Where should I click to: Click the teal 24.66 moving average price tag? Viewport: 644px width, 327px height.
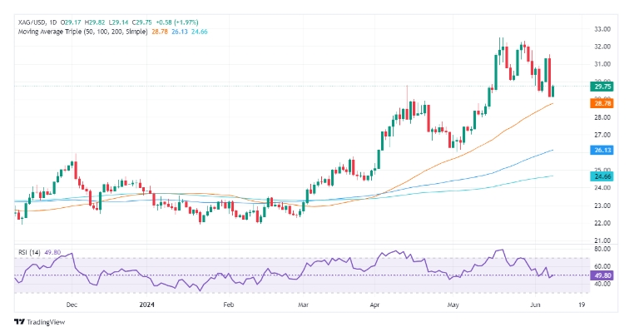[x=602, y=176]
